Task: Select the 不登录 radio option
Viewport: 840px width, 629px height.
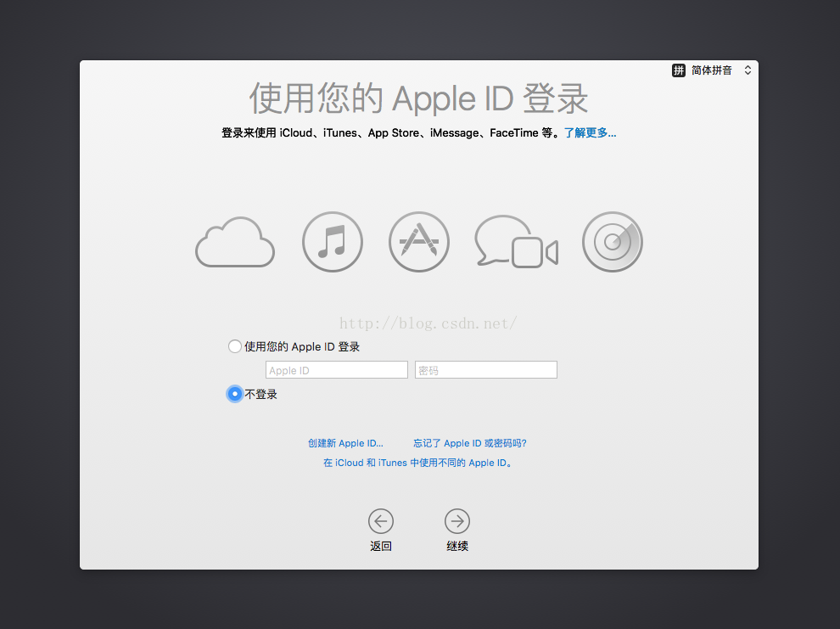Action: click(235, 394)
